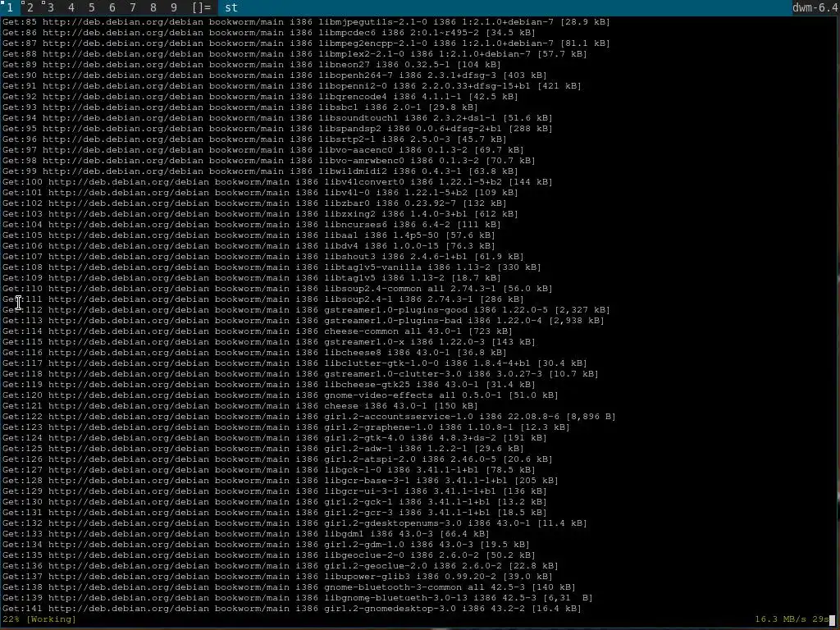Click the libsoundtouch1 package name
840x630 pixels.
pyautogui.click(x=359, y=118)
